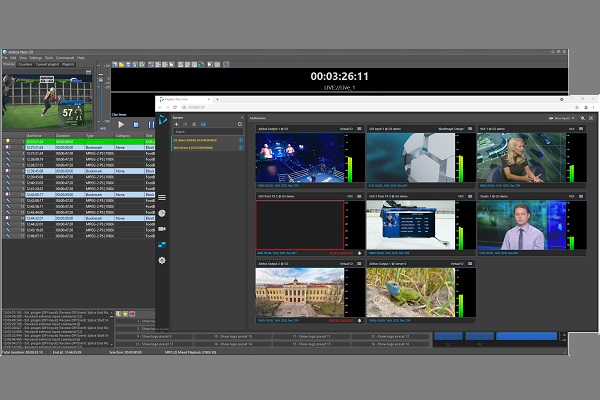Image resolution: width=600 pixels, height=400 pixels.
Task: Open settings gear in the sidebar
Action: pos(162,260)
